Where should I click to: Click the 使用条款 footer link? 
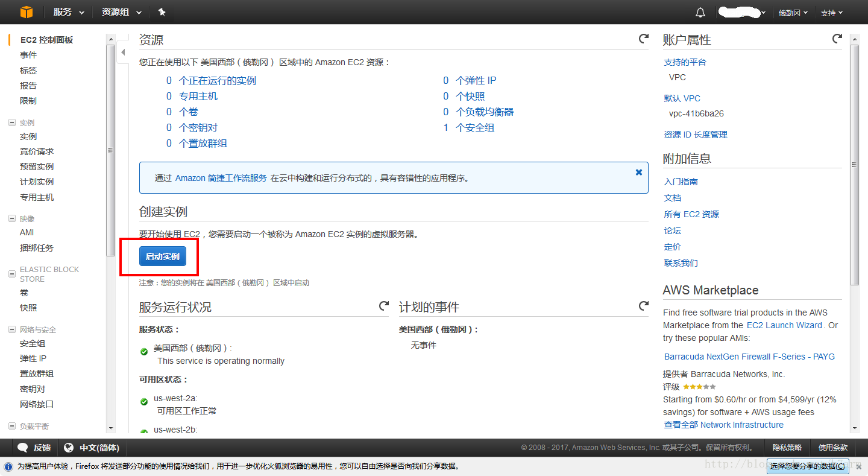pos(833,448)
